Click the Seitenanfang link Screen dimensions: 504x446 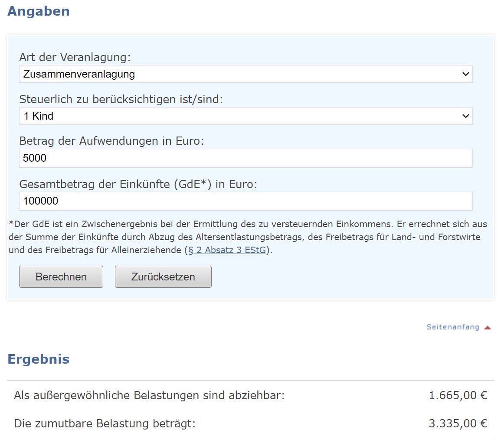(453, 327)
